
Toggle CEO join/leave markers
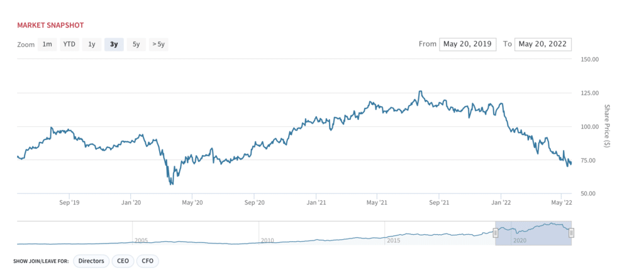click(x=123, y=261)
